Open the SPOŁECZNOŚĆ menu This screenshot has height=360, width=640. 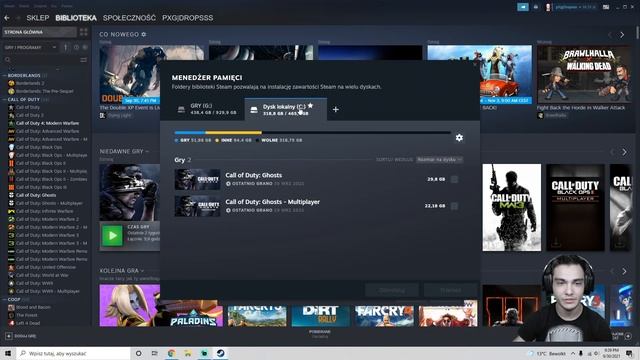pyautogui.click(x=129, y=18)
